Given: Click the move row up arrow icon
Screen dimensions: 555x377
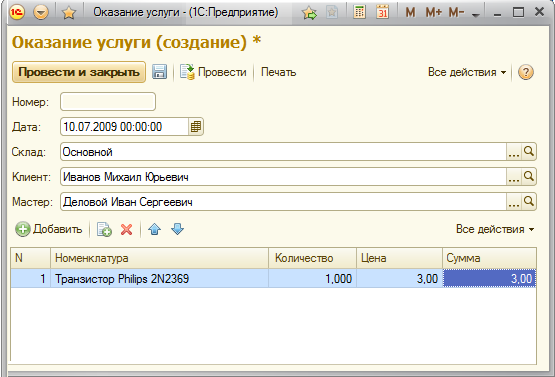Looking at the screenshot, I should 155,229.
